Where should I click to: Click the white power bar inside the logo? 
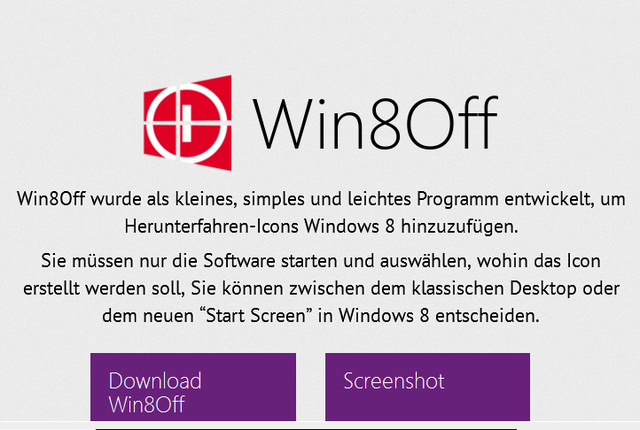(x=187, y=123)
